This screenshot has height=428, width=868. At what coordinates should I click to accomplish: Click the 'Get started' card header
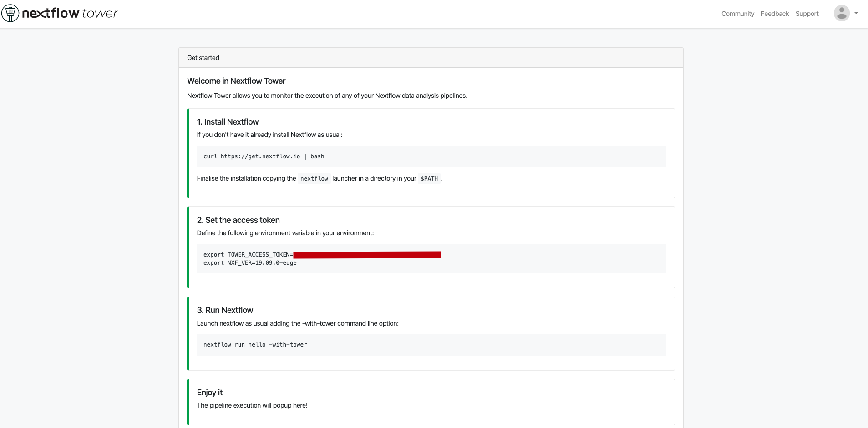coord(203,58)
